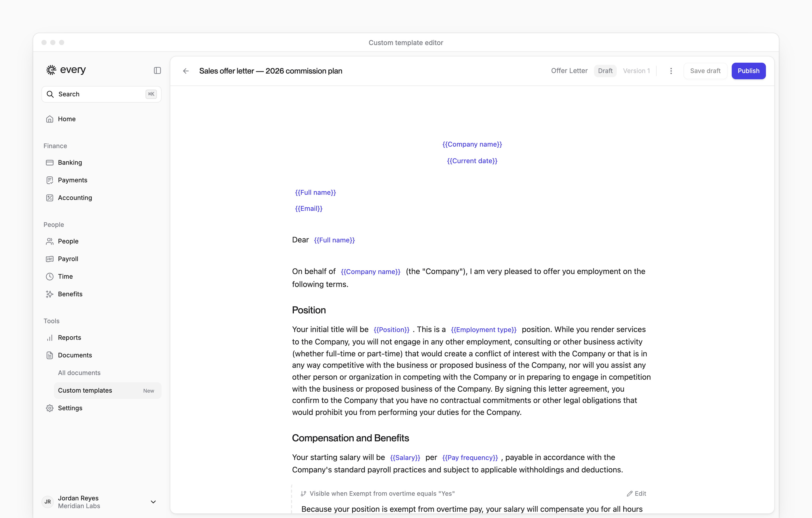Click the Banking card icon
The image size is (812, 518).
[49, 163]
